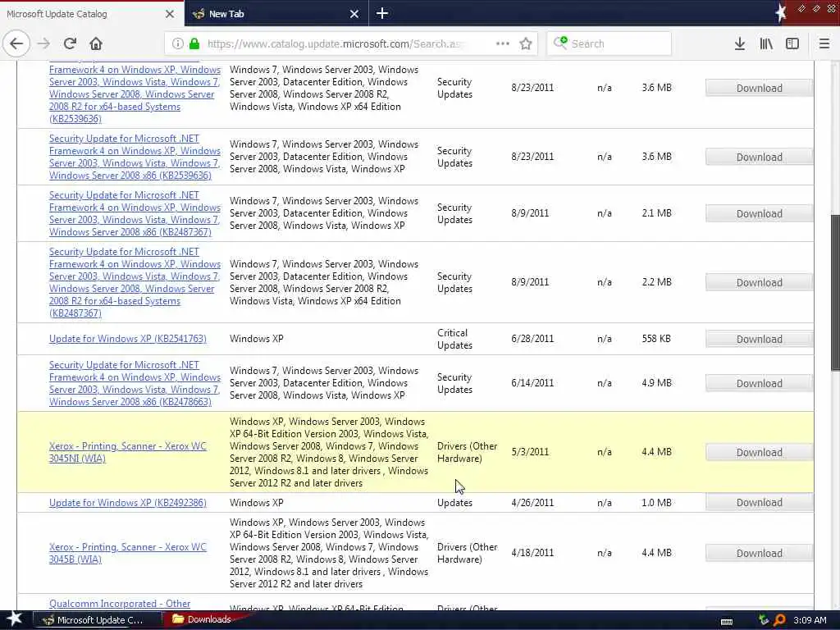Open Security Update KB2478663 link
This screenshot has height=630, width=840.
(x=135, y=384)
